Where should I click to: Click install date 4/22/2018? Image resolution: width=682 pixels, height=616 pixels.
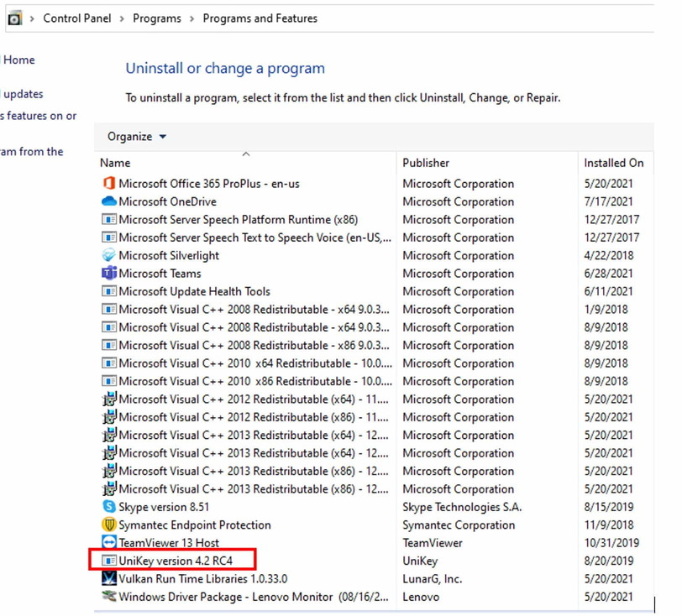click(x=608, y=256)
